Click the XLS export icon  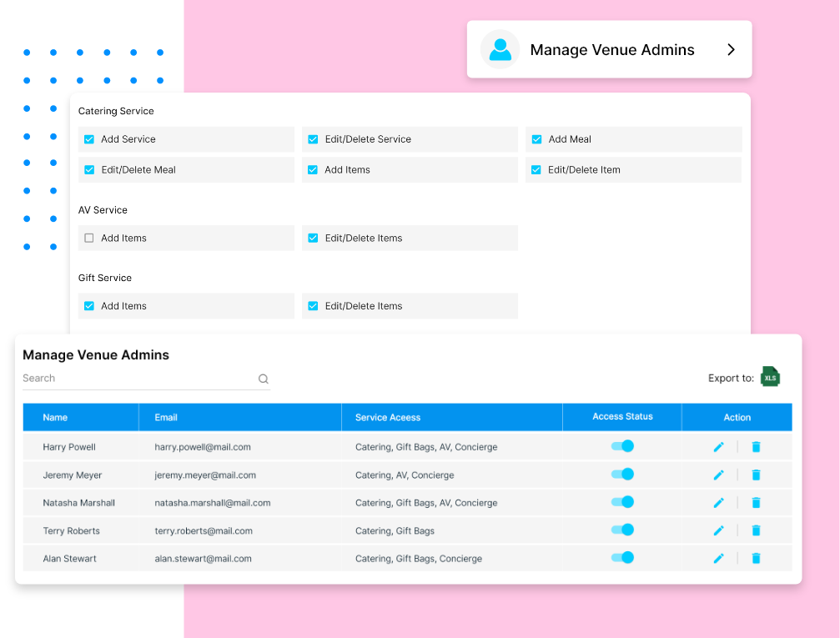tap(770, 377)
